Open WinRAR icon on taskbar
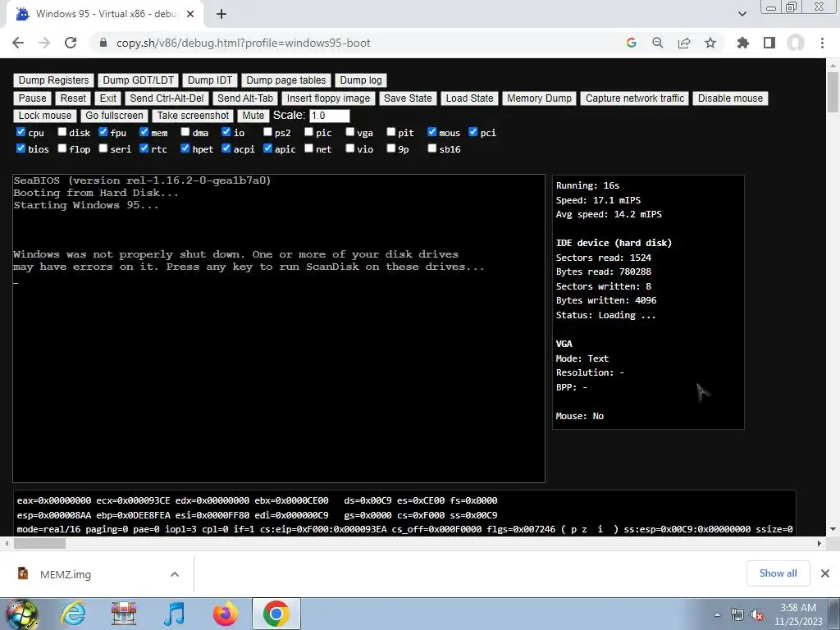 [x=124, y=614]
